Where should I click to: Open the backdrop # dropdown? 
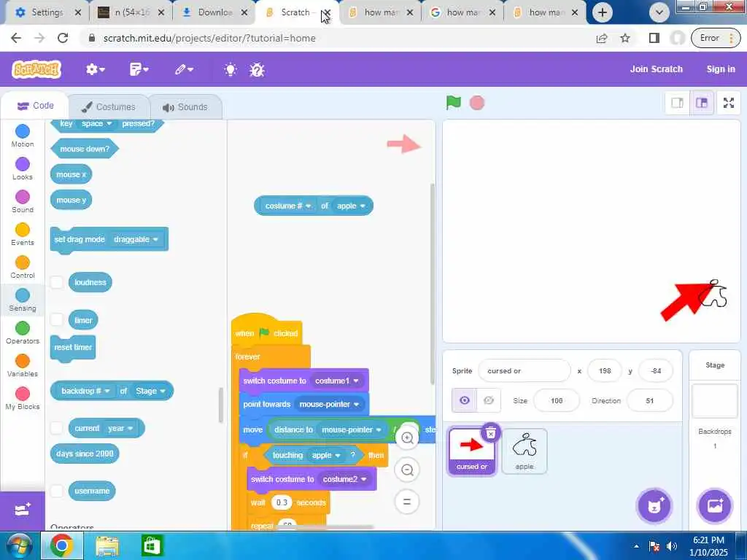click(x=85, y=391)
